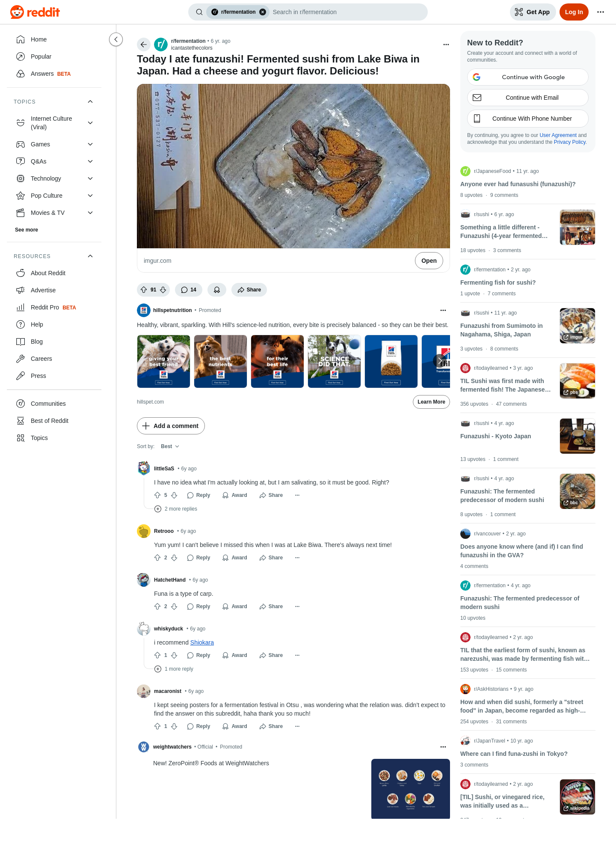Click Continue with Google
The height and width of the screenshot is (856, 616).
[x=527, y=77]
